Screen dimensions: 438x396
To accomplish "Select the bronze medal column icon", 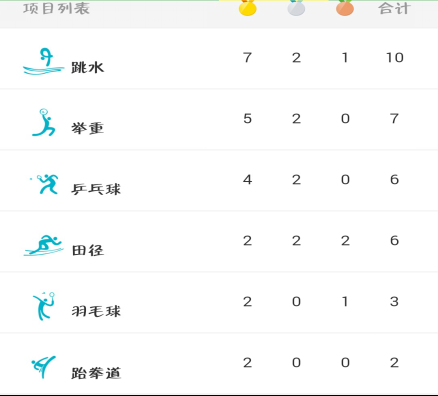I will (345, 8).
